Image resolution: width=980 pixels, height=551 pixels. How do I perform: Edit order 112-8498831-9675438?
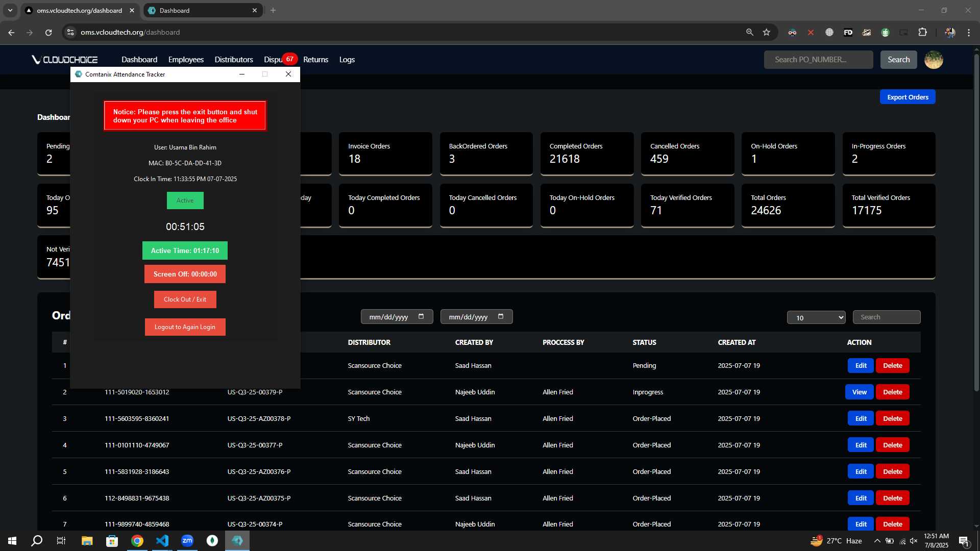(x=861, y=498)
